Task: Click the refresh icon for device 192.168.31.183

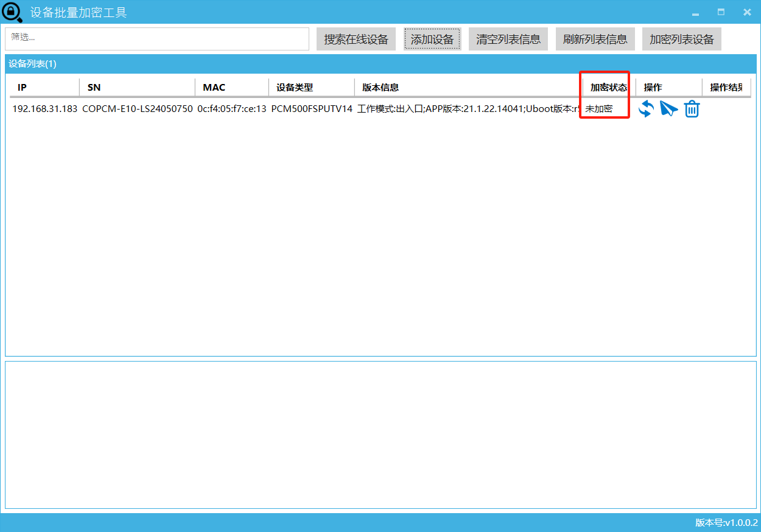Action: (x=646, y=110)
